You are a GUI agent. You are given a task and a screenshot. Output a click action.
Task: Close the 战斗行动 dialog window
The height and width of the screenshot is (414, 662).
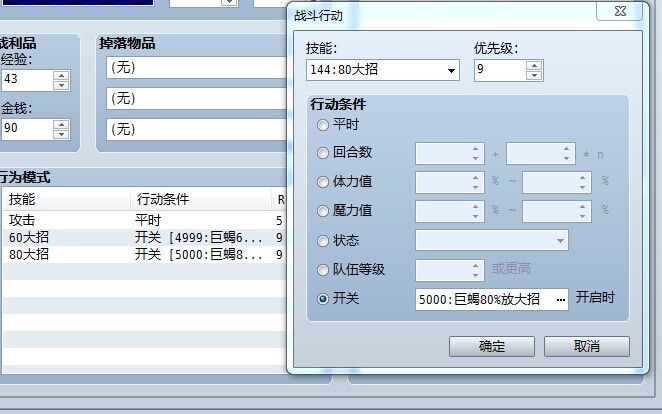click(x=620, y=11)
